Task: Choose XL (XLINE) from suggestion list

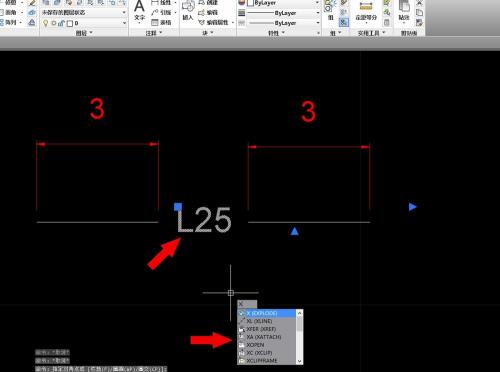Action: (x=266, y=321)
